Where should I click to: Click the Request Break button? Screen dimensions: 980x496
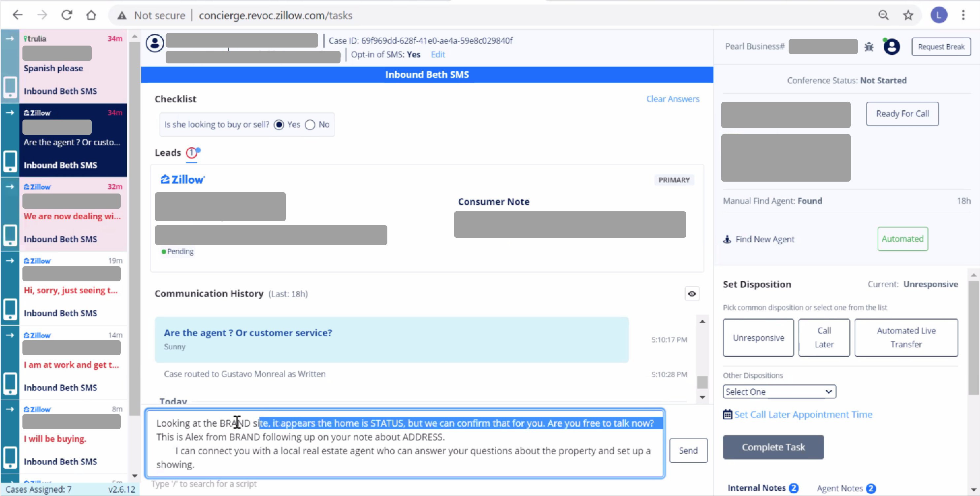(941, 47)
